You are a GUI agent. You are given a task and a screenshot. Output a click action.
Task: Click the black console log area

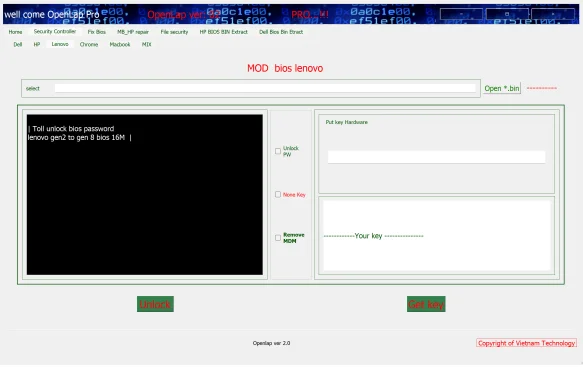click(x=145, y=194)
